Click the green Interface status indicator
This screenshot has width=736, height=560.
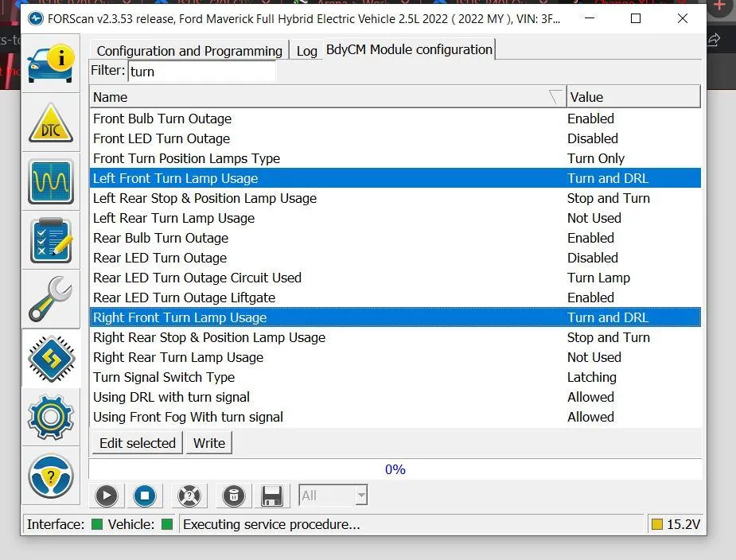pos(97,524)
